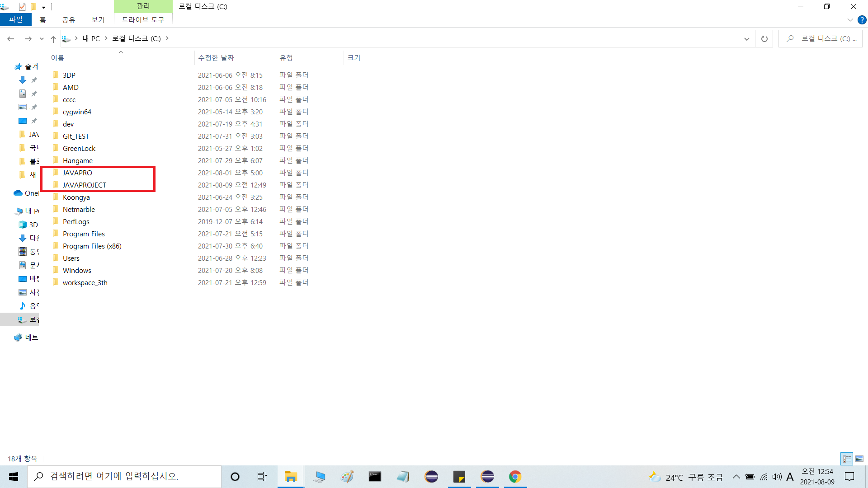Go up one folder level arrow
The height and width of the screenshot is (488, 868).
point(53,39)
